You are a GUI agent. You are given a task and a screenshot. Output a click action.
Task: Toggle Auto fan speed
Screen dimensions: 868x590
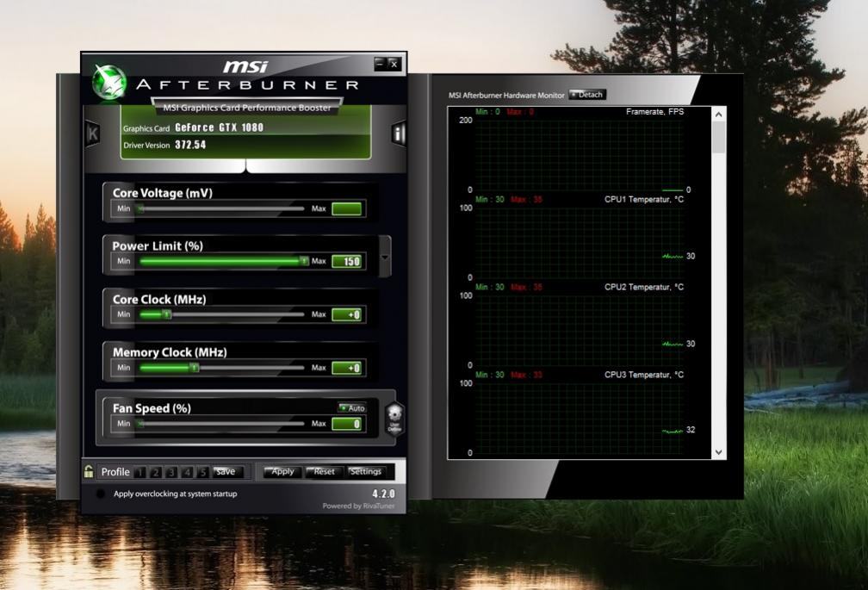pos(352,408)
